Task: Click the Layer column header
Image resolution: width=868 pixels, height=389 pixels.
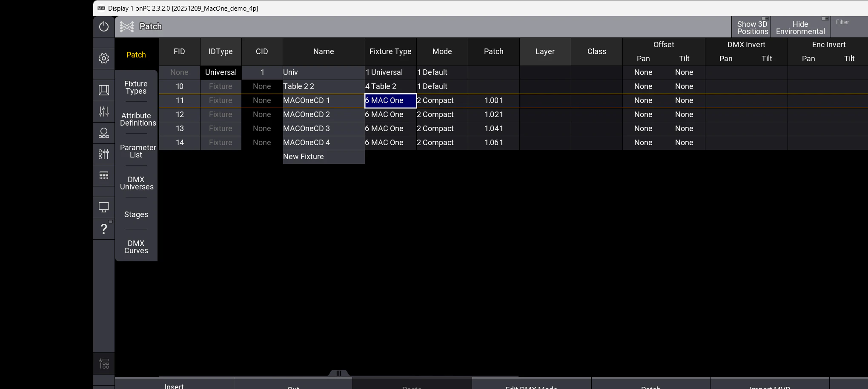Action: tap(545, 51)
